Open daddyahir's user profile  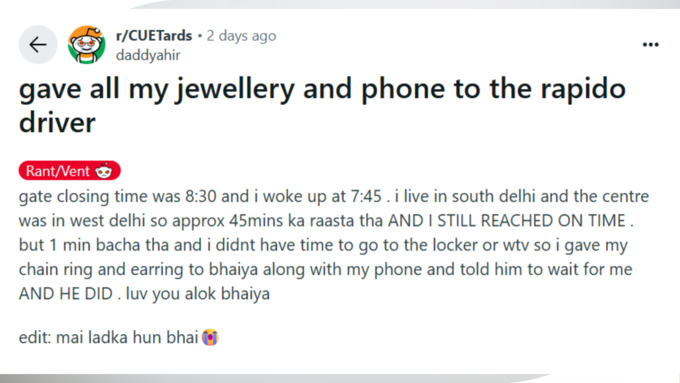tap(148, 56)
